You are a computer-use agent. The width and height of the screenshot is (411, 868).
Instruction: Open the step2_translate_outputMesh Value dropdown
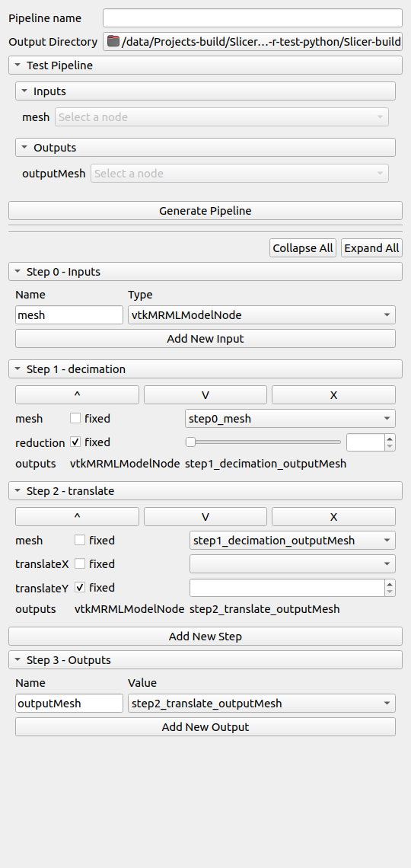click(262, 703)
